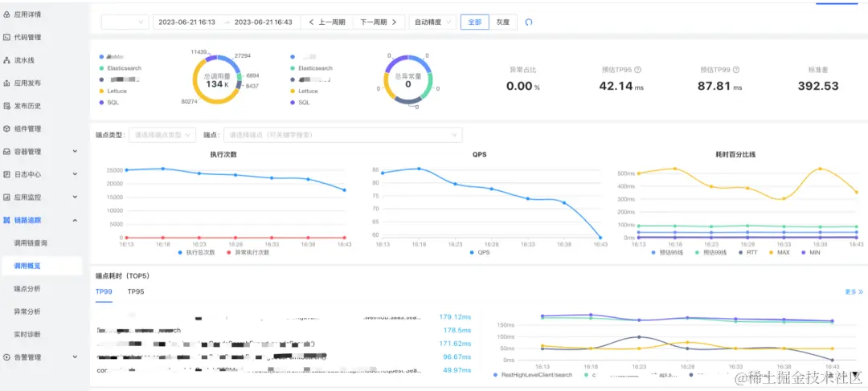Expand the 告警管理 menu chevron
The image size is (868, 391).
point(75,357)
